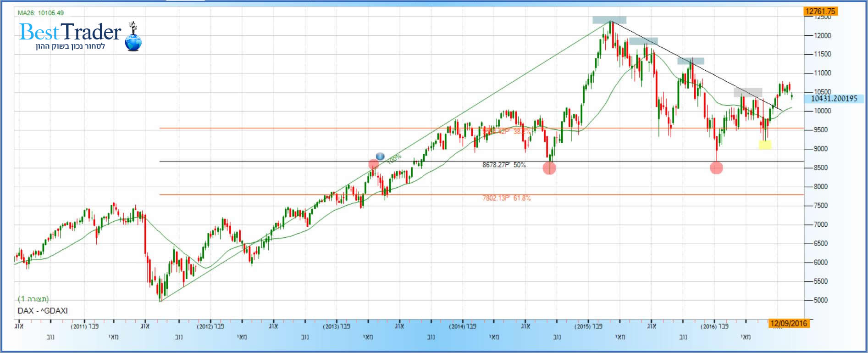Click the yellow highlight box near 9000

(x=765, y=145)
